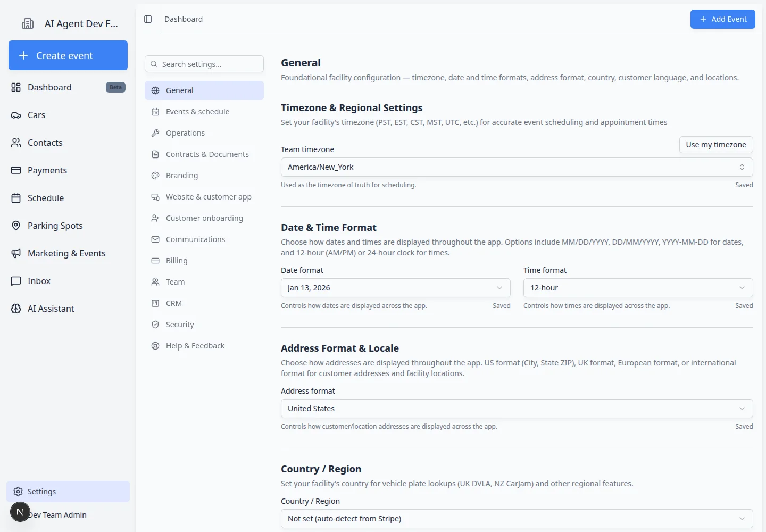
Task: Click the Create event button
Action: click(68, 55)
